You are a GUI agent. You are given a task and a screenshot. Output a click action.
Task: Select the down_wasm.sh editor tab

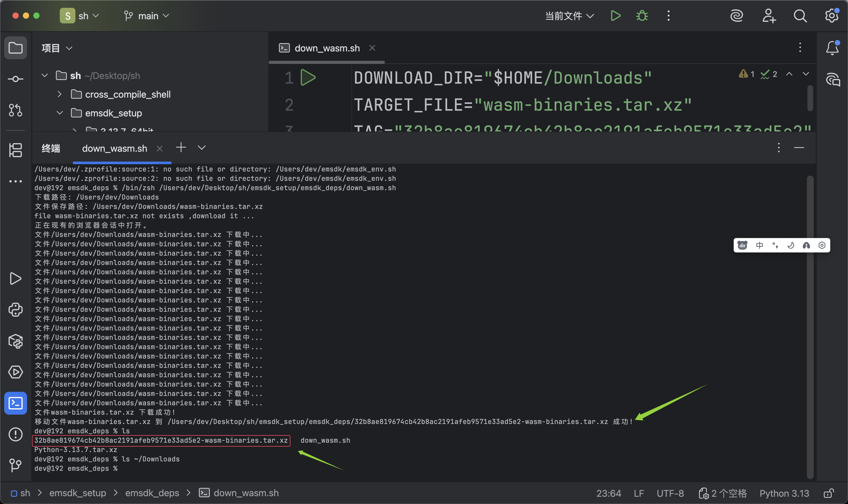pyautogui.click(x=327, y=48)
